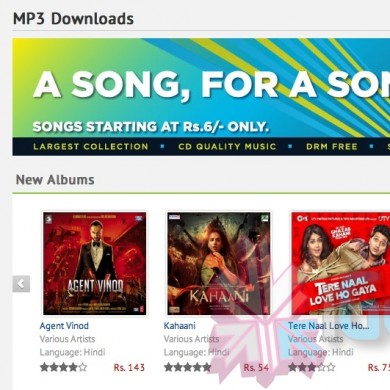Click Various Artists under Kahaani
This screenshot has width=390, height=390.
pos(191,339)
